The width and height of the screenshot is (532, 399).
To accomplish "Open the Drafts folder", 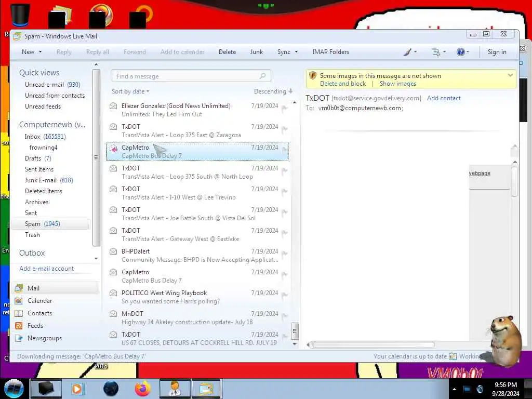I will click(37, 158).
